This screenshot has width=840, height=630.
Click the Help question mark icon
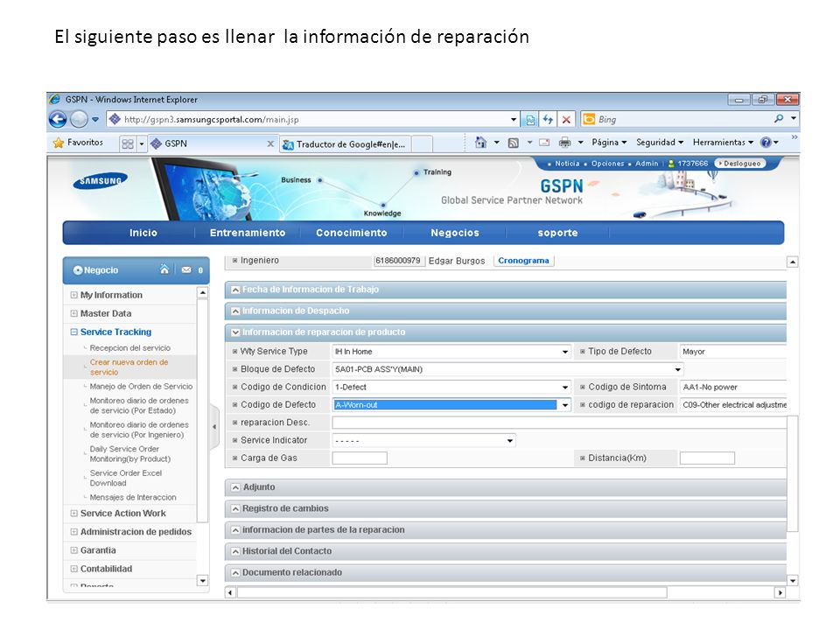tap(766, 143)
